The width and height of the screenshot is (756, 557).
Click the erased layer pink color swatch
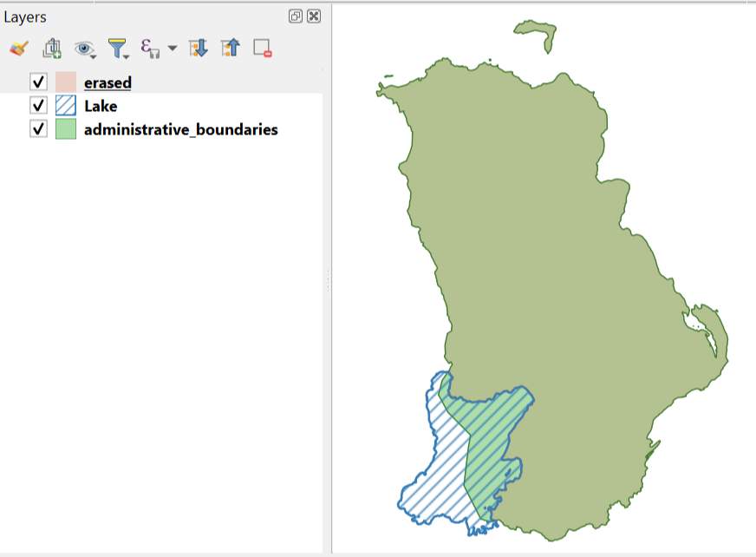pyautogui.click(x=66, y=82)
